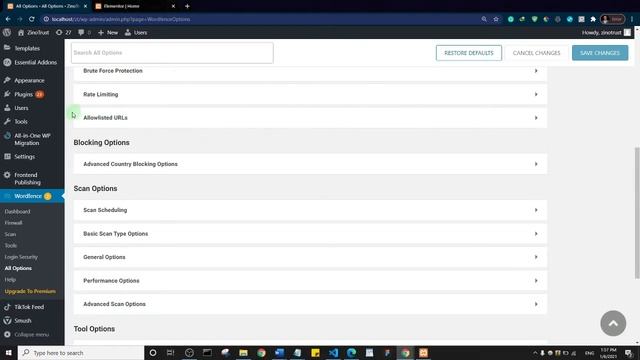Open All-in-One WP Migration

click(x=32, y=139)
